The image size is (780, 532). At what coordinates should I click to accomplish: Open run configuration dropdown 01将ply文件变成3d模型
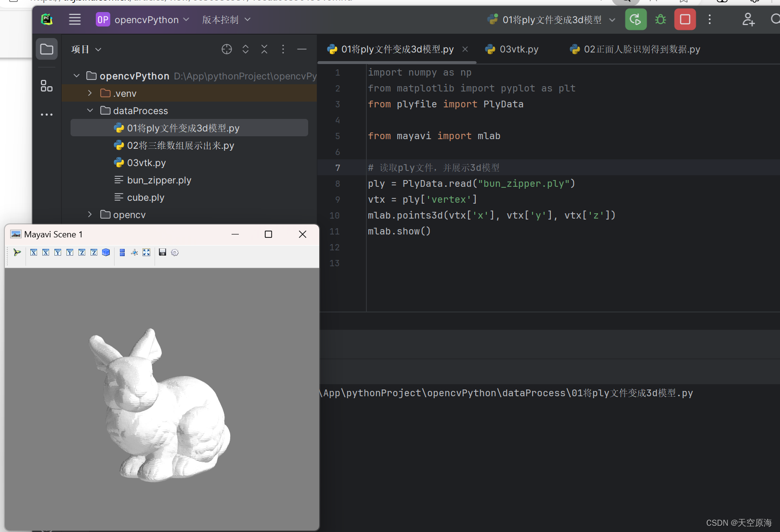click(551, 20)
